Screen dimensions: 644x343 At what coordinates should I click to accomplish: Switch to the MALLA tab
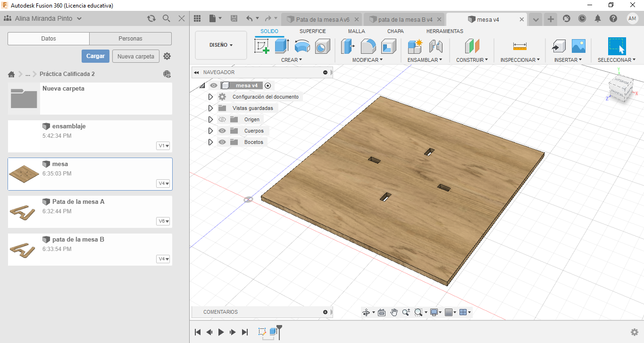357,31
